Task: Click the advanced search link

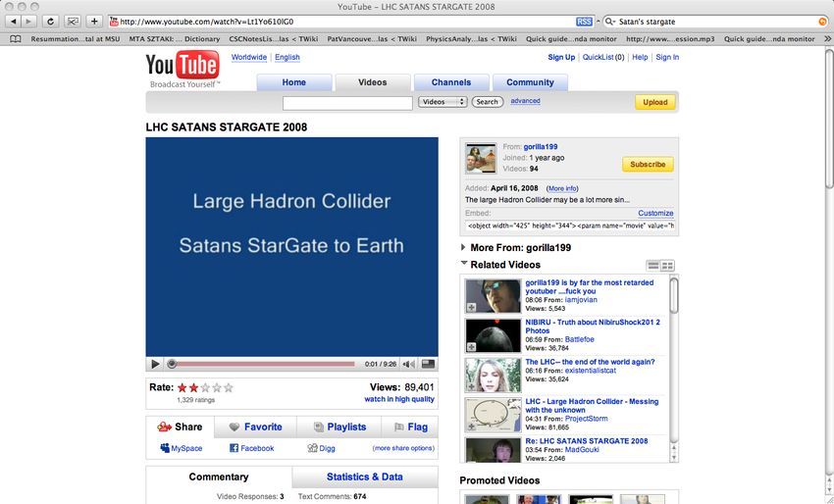Action: [525, 100]
